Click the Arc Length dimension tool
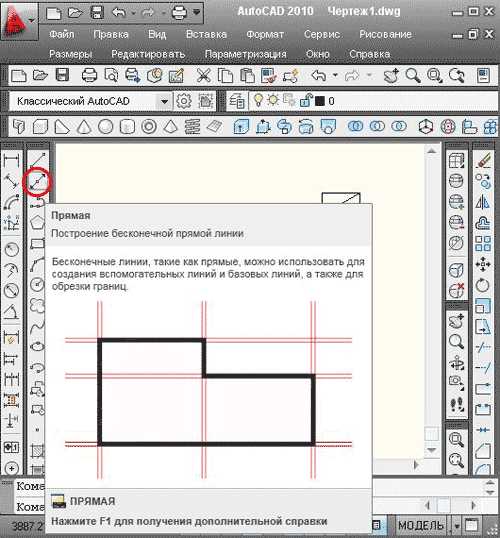The image size is (500, 538). (11, 202)
